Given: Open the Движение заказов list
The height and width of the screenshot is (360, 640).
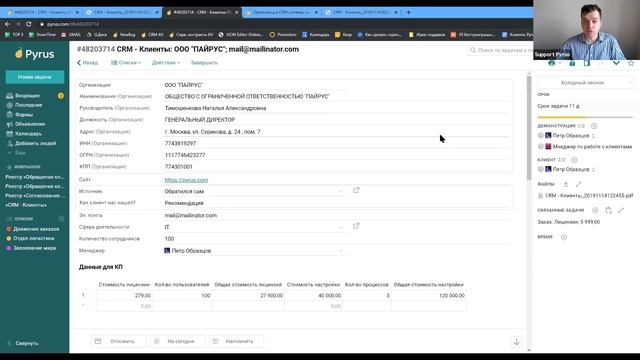Looking at the screenshot, I should click(x=36, y=229).
